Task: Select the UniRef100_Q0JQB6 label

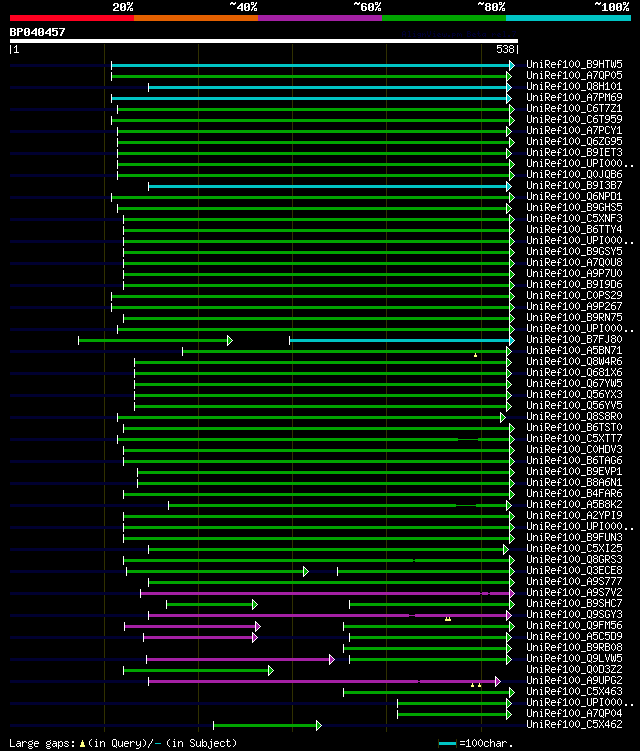Action: pos(574,175)
